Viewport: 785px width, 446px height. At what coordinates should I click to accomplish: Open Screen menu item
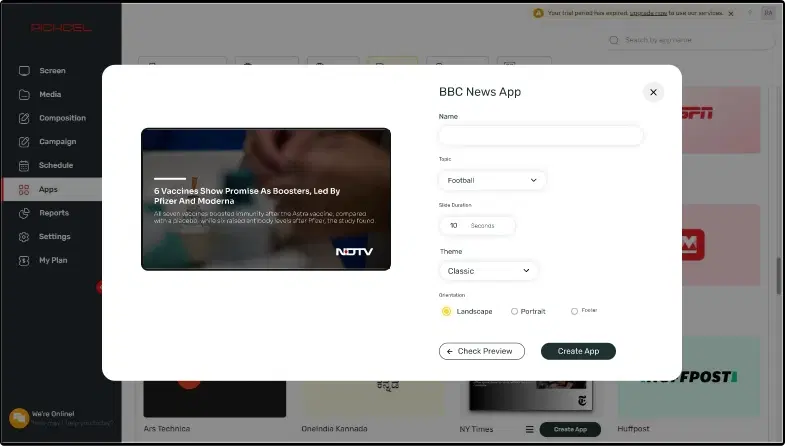tap(53, 71)
